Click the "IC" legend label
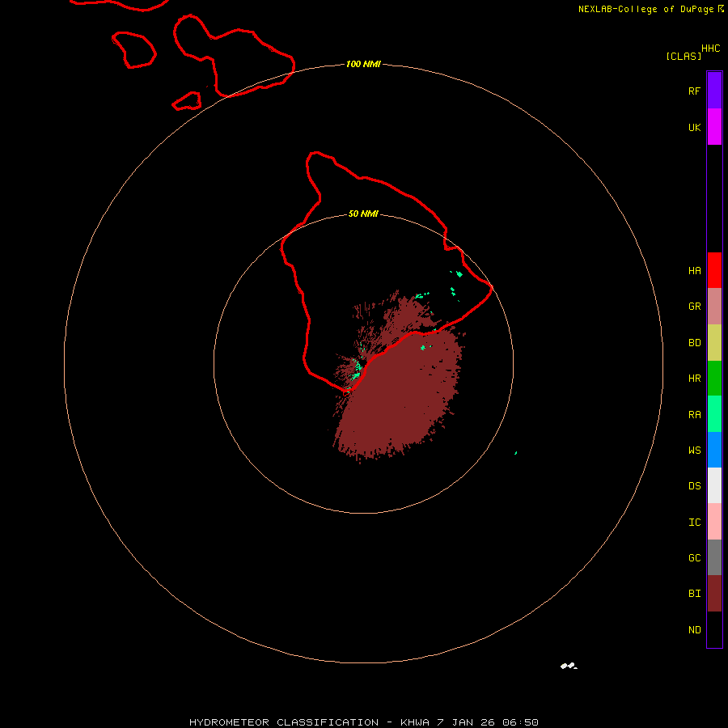 [x=694, y=523]
